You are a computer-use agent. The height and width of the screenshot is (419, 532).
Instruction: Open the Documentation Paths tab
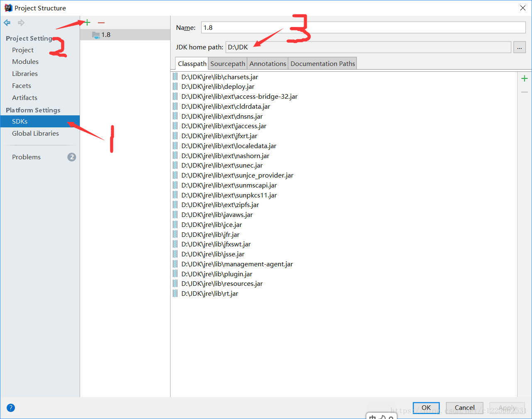[322, 63]
